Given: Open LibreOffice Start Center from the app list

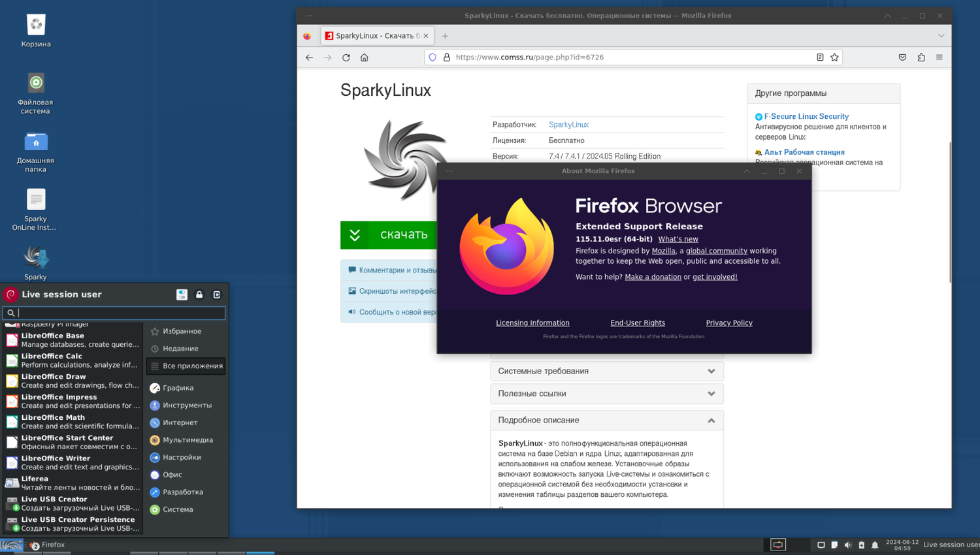Looking at the screenshot, I should [73, 442].
